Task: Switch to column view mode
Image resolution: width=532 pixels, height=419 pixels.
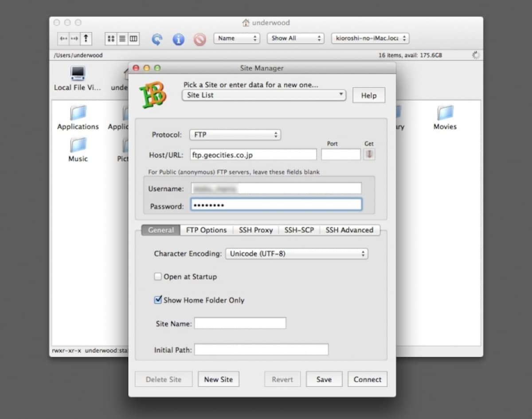Action: (133, 39)
